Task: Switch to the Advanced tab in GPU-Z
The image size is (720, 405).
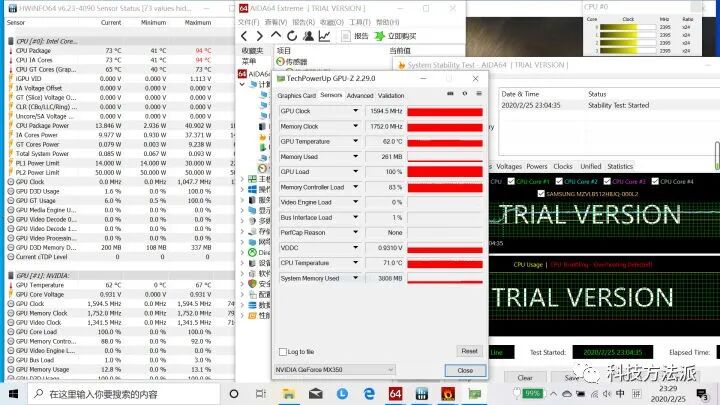Action: [360, 96]
